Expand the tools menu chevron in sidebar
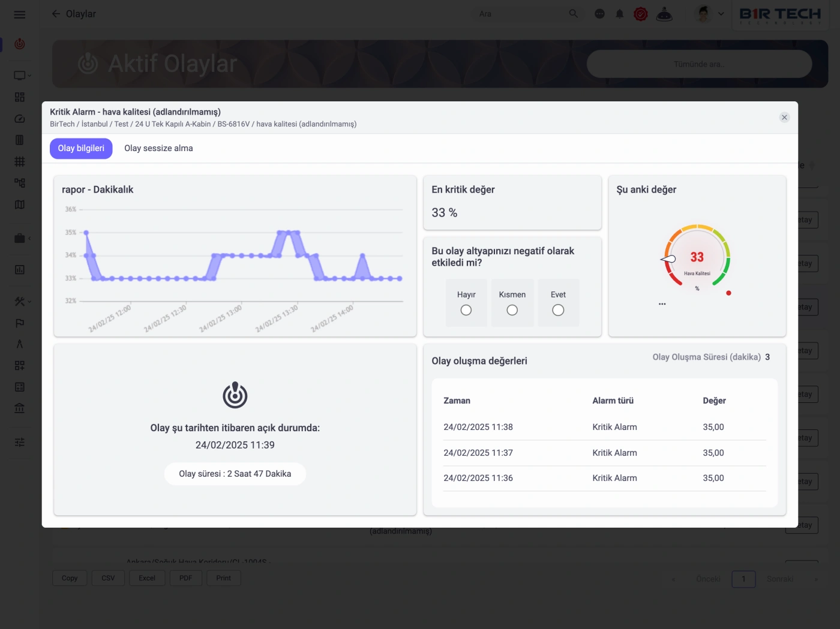The height and width of the screenshot is (629, 840). pyautogui.click(x=29, y=302)
